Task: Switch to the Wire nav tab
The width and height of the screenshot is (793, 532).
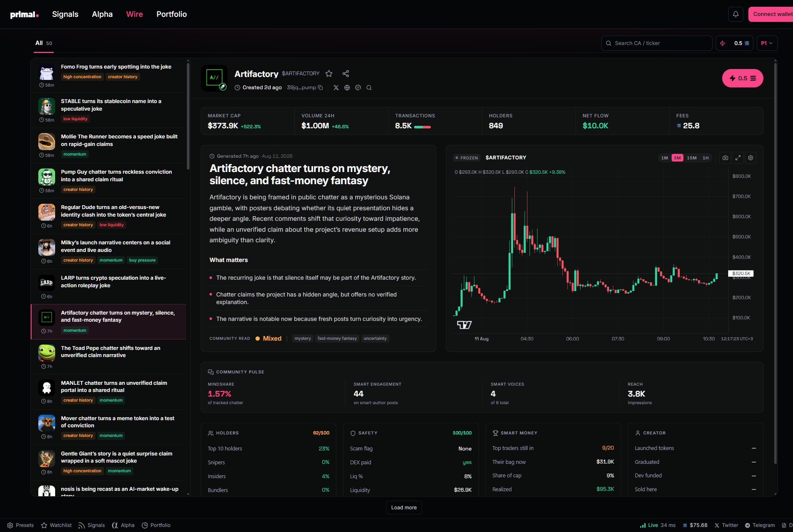Action: pos(135,14)
